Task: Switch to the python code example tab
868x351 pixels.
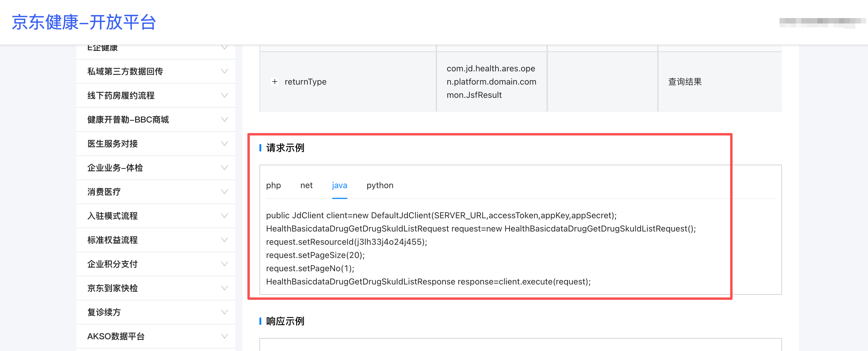Action: tap(380, 185)
